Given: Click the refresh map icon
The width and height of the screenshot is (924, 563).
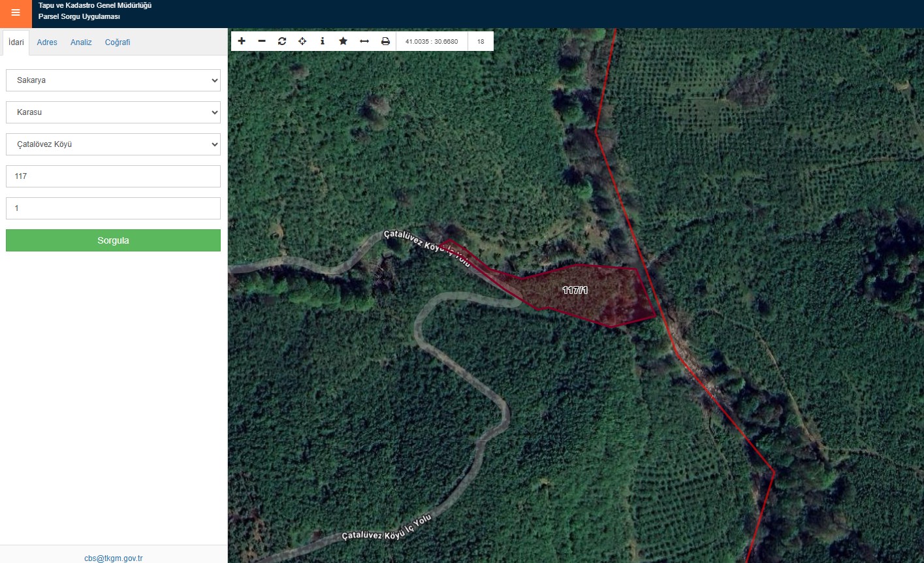Looking at the screenshot, I should (282, 41).
